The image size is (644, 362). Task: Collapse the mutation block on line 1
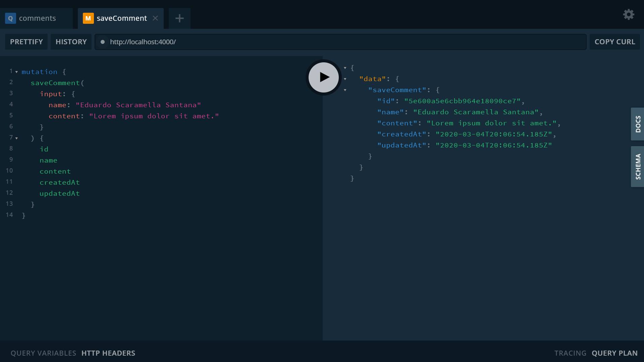point(16,72)
